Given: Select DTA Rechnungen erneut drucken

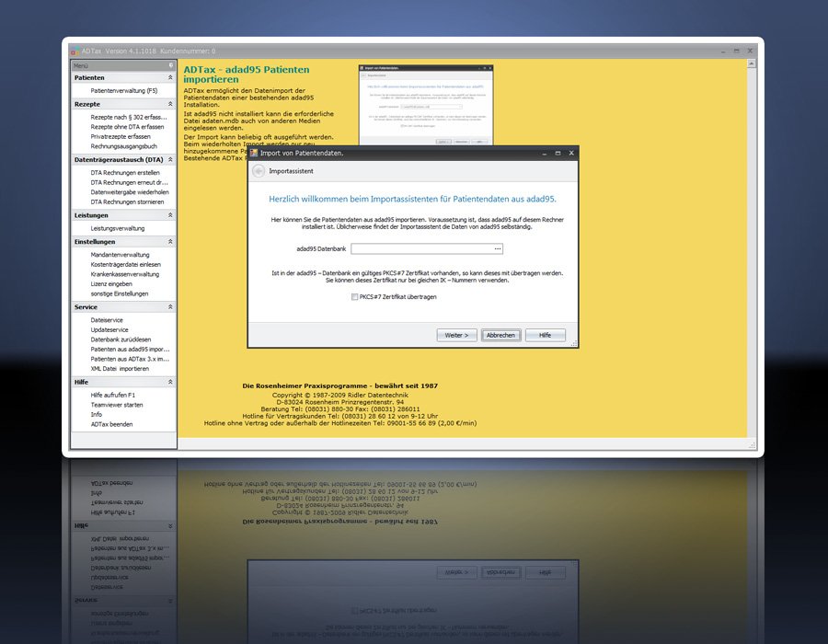Looking at the screenshot, I should 129,183.
